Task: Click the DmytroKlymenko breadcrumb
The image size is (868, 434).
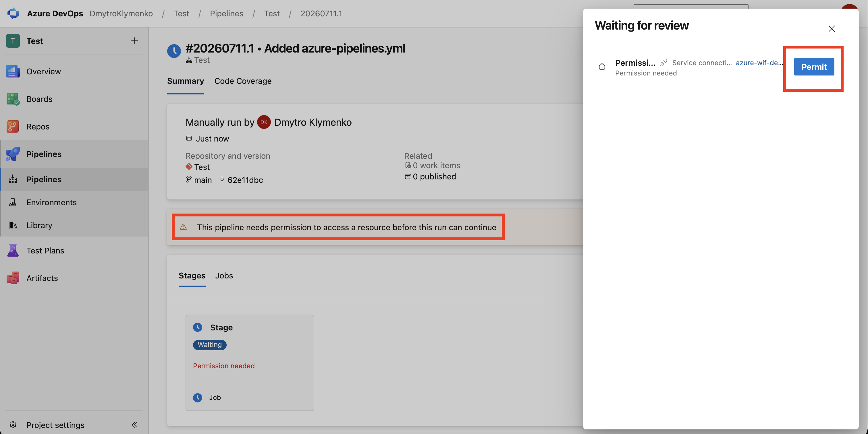Action: tap(121, 13)
